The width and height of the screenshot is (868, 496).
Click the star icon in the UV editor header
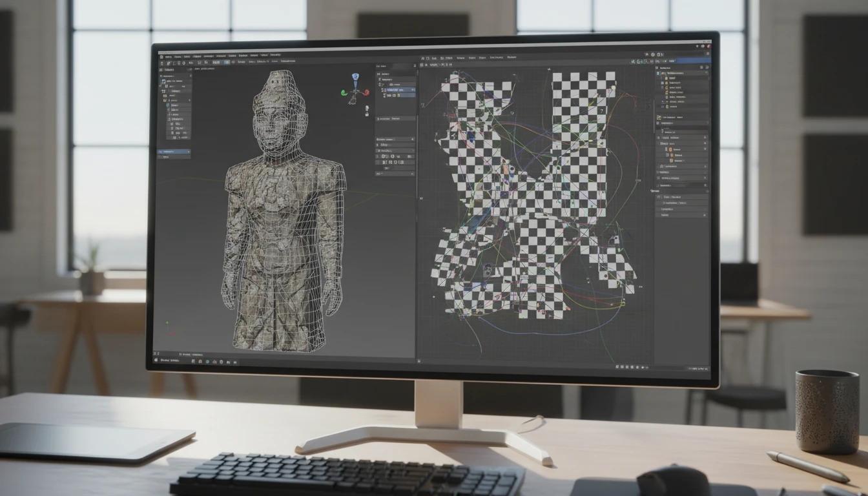click(646, 54)
